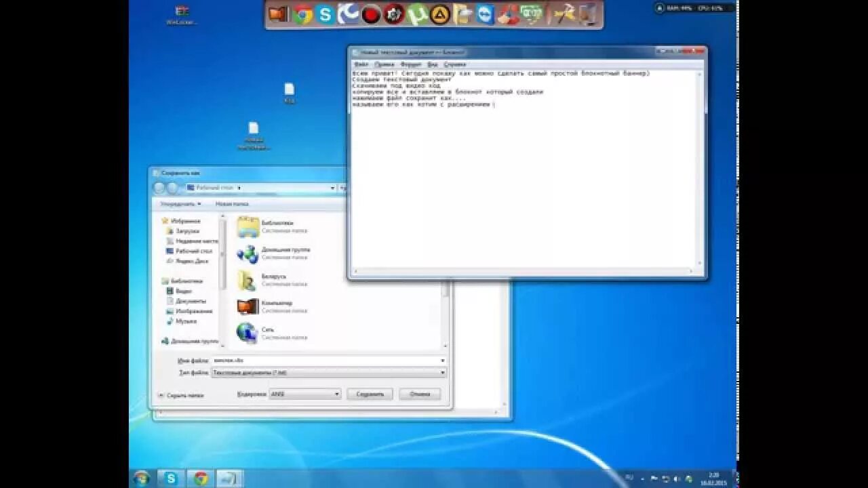868x488 pixels.
Task: Switch to Skype on the taskbar
Action: [x=171, y=479]
